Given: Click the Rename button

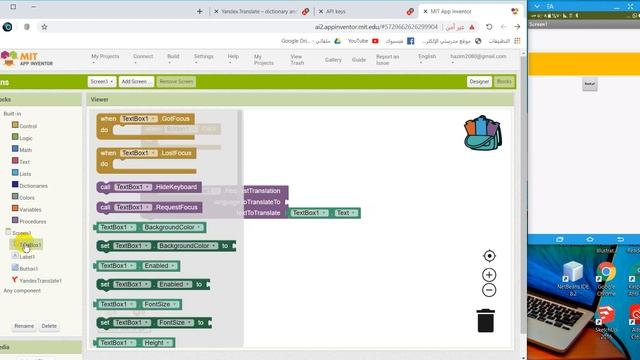Looking at the screenshot, I should [x=24, y=326].
